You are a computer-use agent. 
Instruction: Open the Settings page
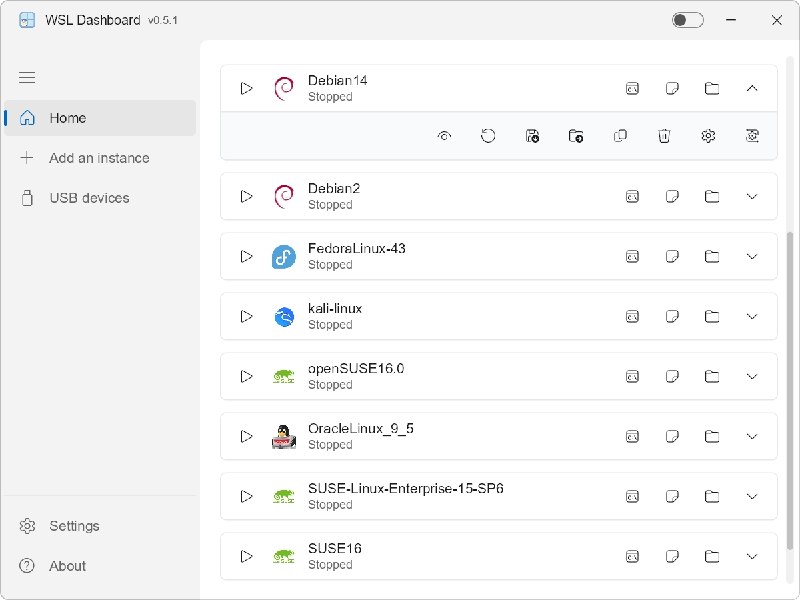click(73, 526)
